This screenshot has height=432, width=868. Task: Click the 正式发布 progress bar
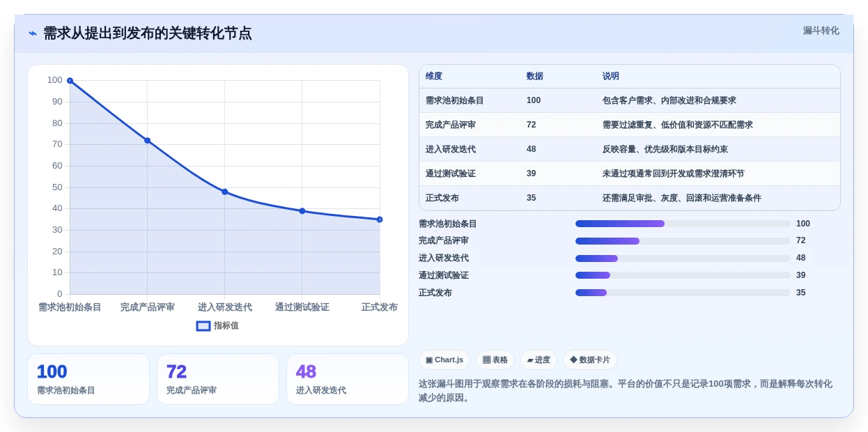(683, 293)
